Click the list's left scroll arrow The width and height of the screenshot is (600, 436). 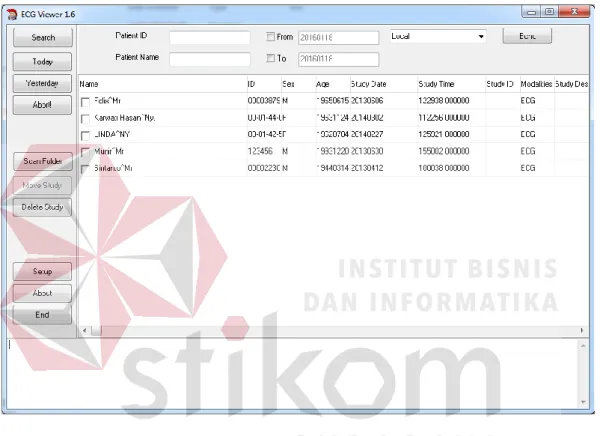click(85, 330)
